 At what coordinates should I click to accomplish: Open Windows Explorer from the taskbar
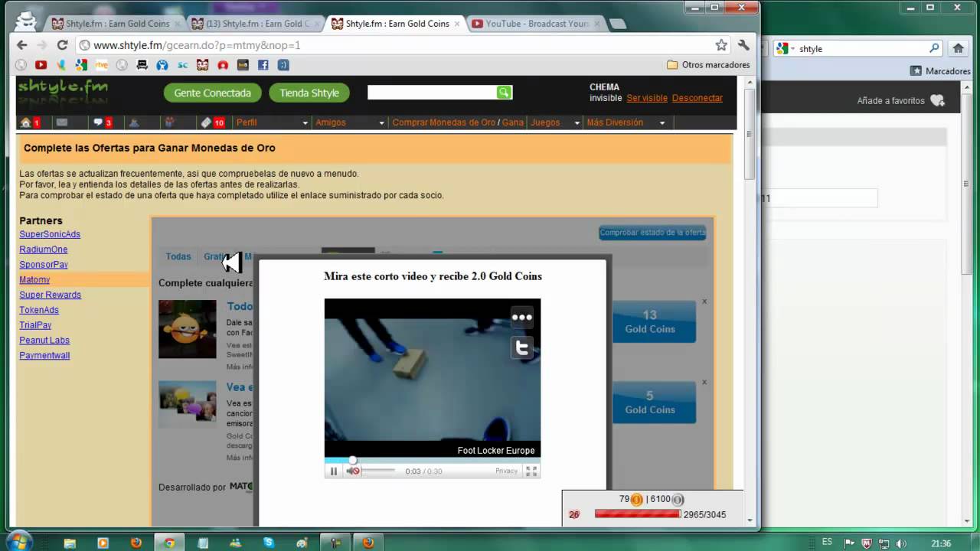point(70,543)
